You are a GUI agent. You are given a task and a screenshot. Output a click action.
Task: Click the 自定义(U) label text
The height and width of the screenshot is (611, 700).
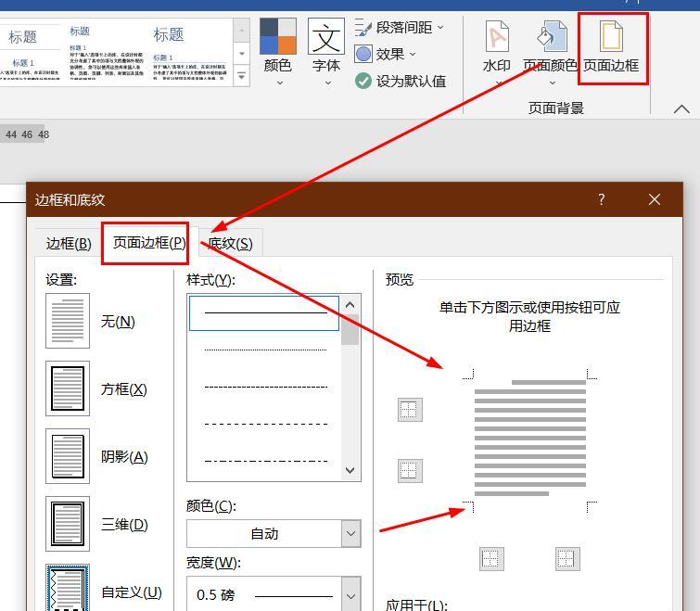pos(132,592)
